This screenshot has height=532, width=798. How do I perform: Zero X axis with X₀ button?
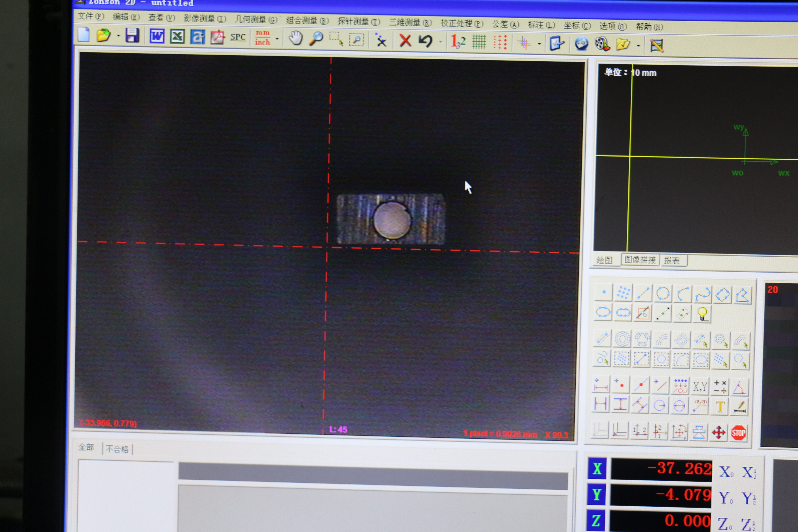pyautogui.click(x=726, y=472)
